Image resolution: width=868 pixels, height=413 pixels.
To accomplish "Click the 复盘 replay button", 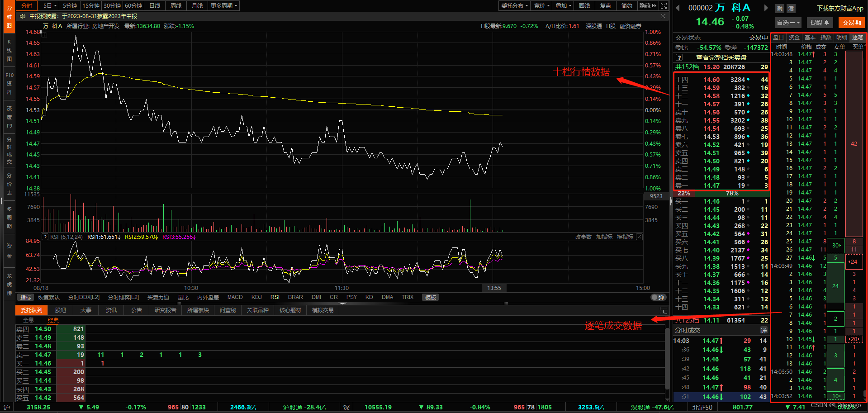I will (606, 6).
